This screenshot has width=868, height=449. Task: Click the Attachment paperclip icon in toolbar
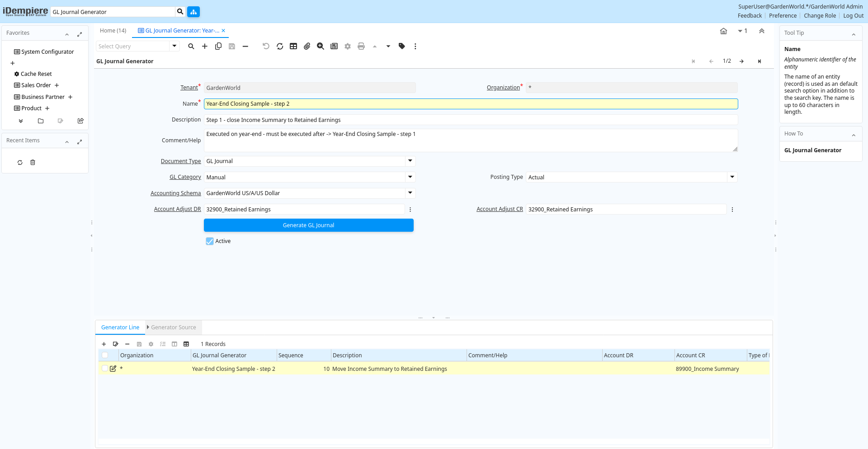307,46
